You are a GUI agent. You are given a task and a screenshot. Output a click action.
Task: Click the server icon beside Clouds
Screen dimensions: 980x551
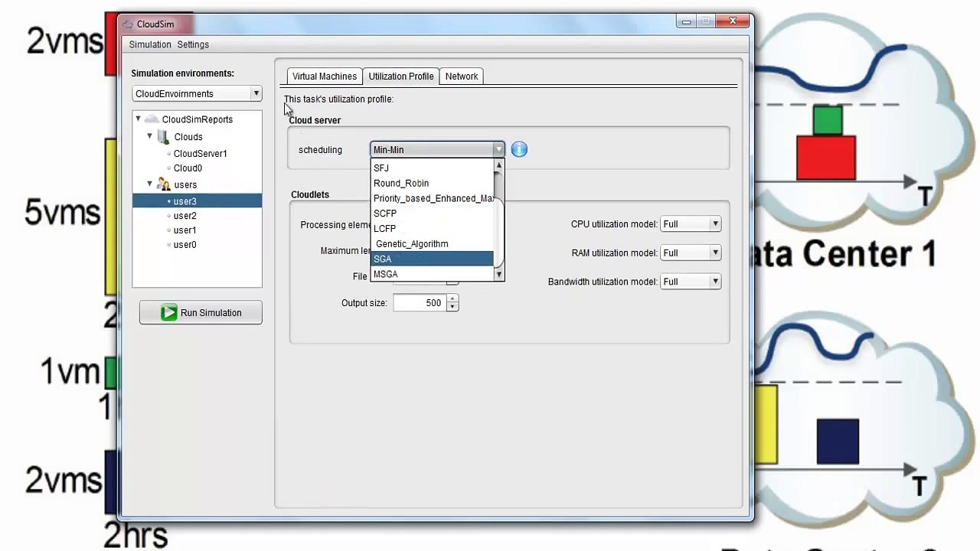(162, 137)
